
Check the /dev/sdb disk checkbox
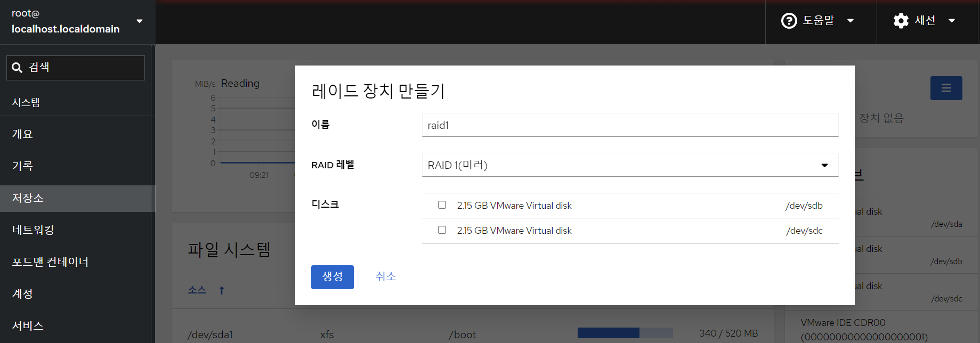point(442,205)
